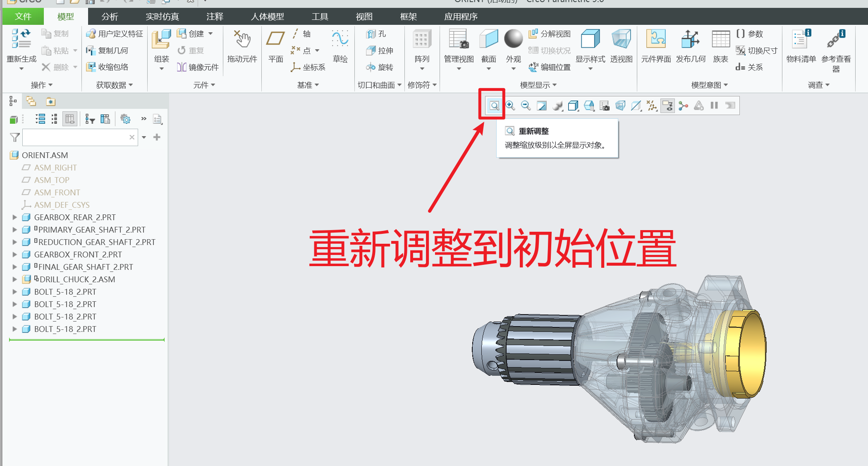Image resolution: width=868 pixels, height=466 pixels.
Task: Click the zoom out magnifier icon
Action: [x=526, y=106]
